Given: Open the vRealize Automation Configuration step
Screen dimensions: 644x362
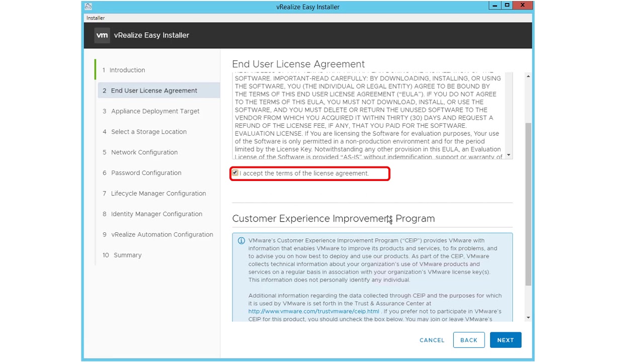Looking at the screenshot, I should 162,234.
